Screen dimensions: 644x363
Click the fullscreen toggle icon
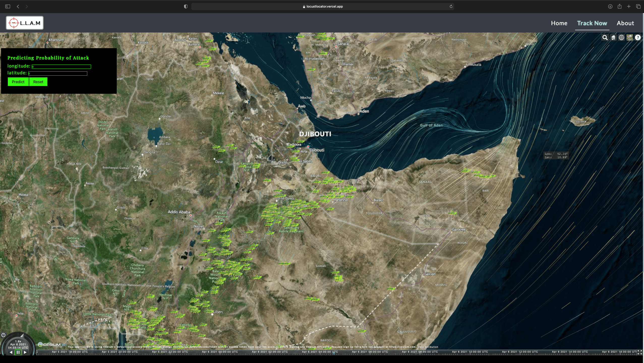click(x=640, y=352)
